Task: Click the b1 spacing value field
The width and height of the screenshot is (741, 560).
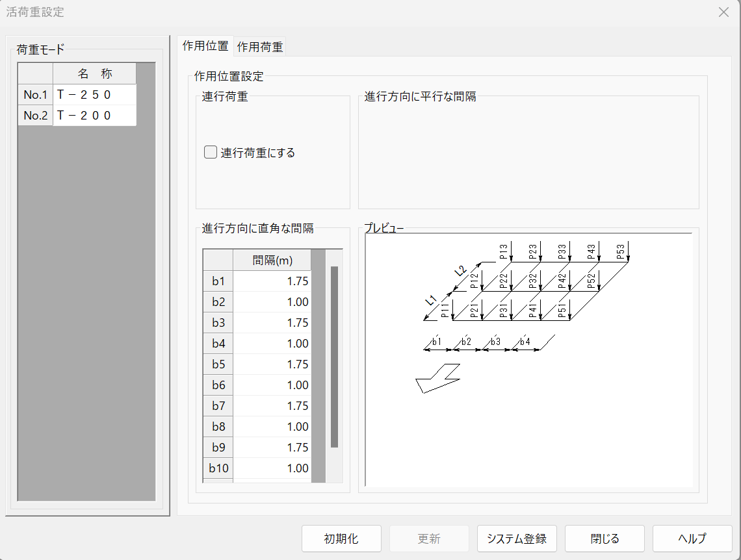Action: coord(272,281)
